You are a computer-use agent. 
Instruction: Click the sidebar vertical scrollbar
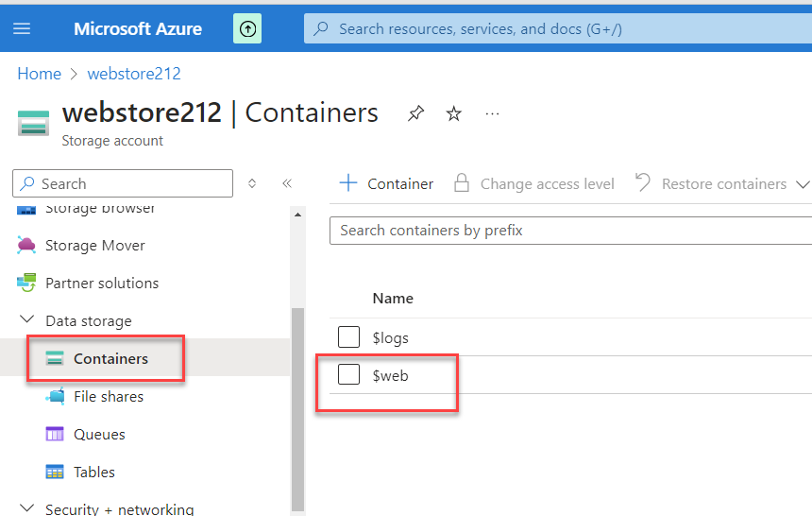(x=298, y=406)
